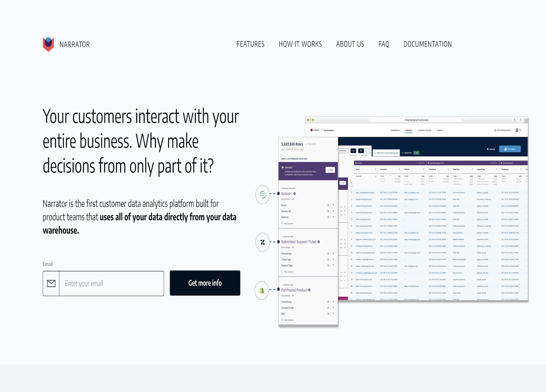Open the gear next to Session

point(295,194)
